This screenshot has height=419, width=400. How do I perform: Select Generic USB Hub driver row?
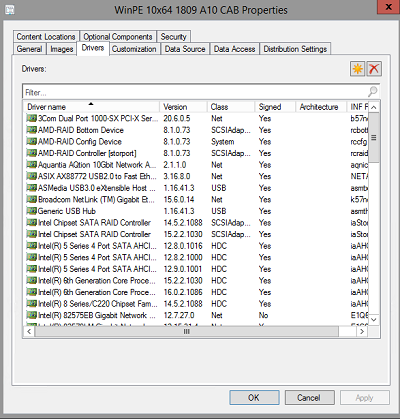pyautogui.click(x=197, y=211)
